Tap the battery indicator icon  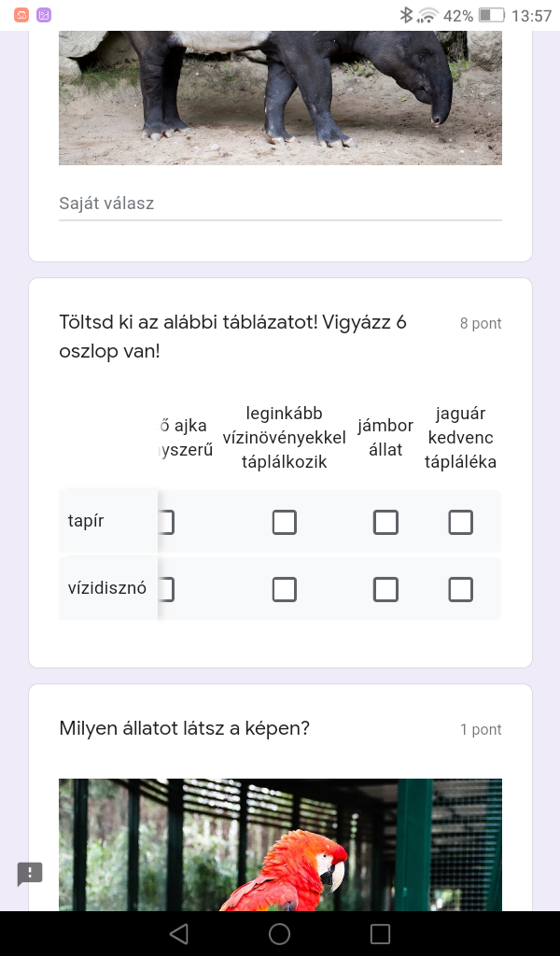click(491, 15)
